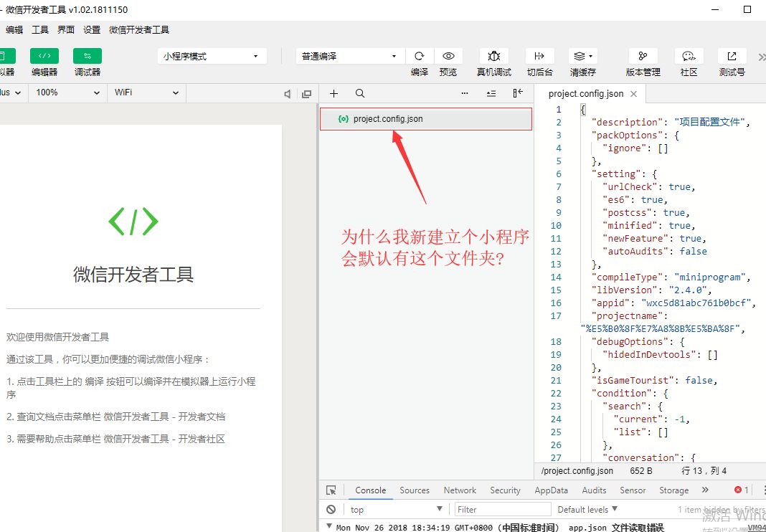The image size is (766, 532).
Task: Click the /project.config.json status bar path
Action: [x=577, y=471]
